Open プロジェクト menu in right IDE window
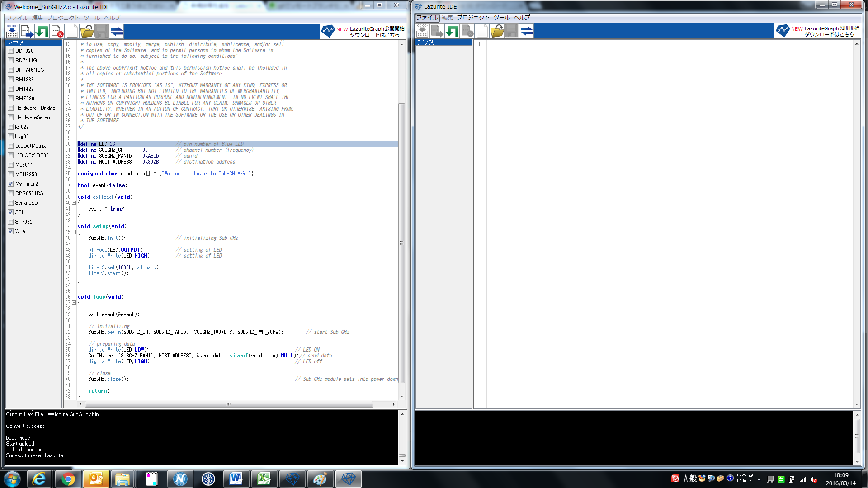Screen dimensions: 868x488 [473, 18]
